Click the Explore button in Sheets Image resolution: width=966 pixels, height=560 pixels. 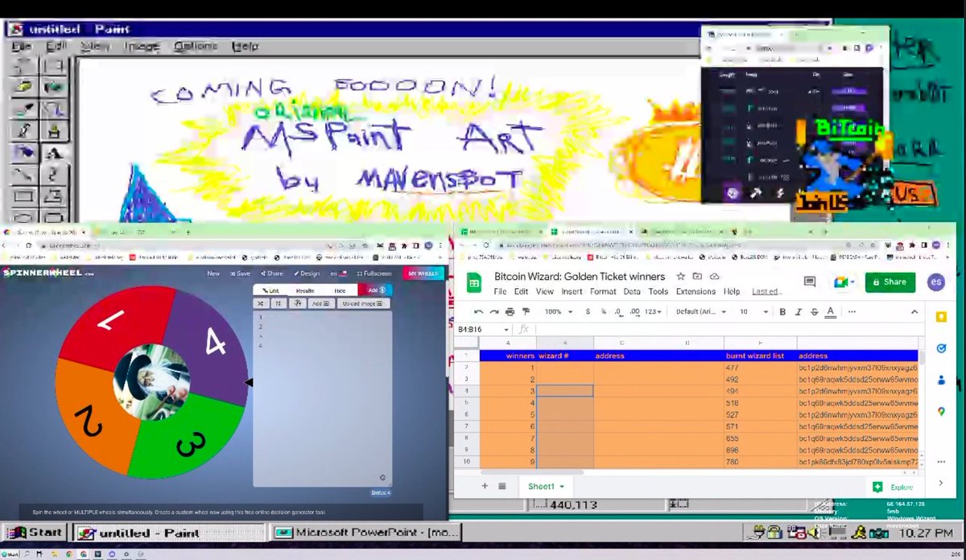coord(894,487)
